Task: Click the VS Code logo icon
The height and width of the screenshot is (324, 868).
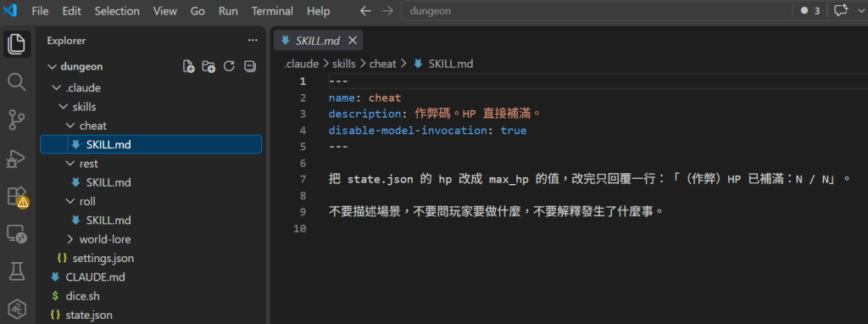Action: [10, 11]
